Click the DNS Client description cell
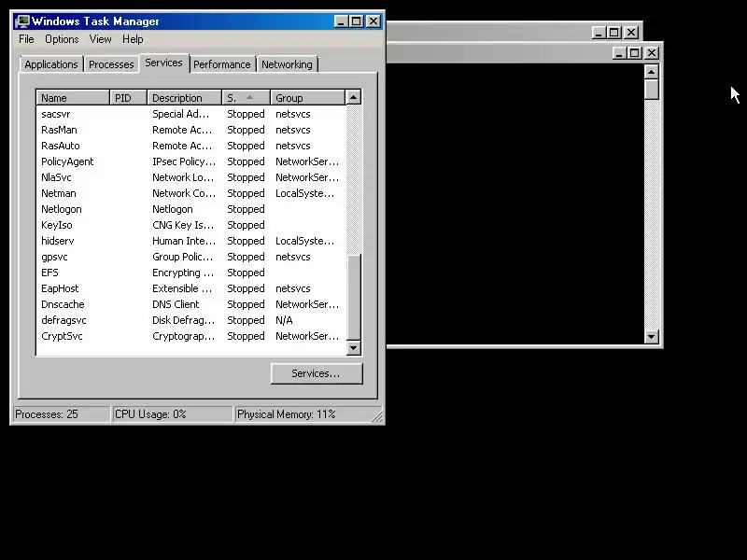 coord(176,304)
